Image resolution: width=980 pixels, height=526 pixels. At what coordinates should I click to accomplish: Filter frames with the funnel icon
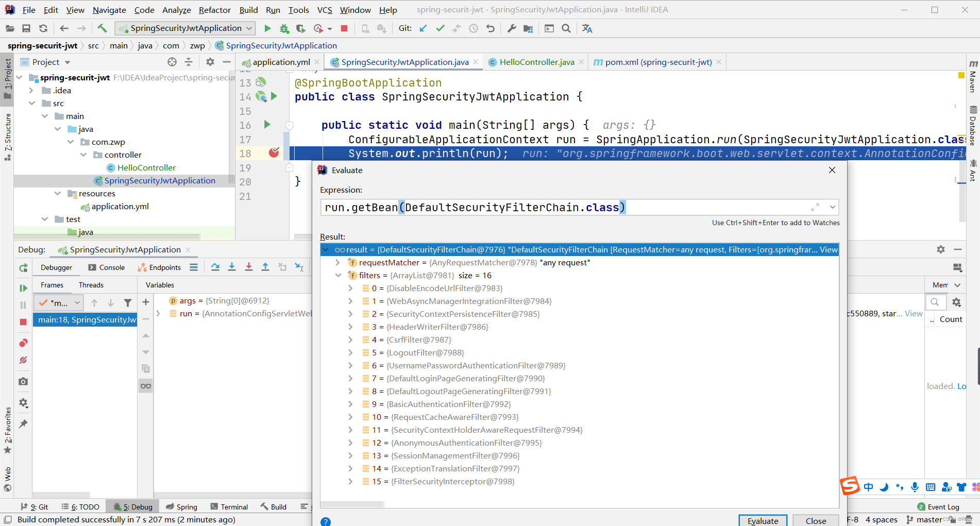128,303
